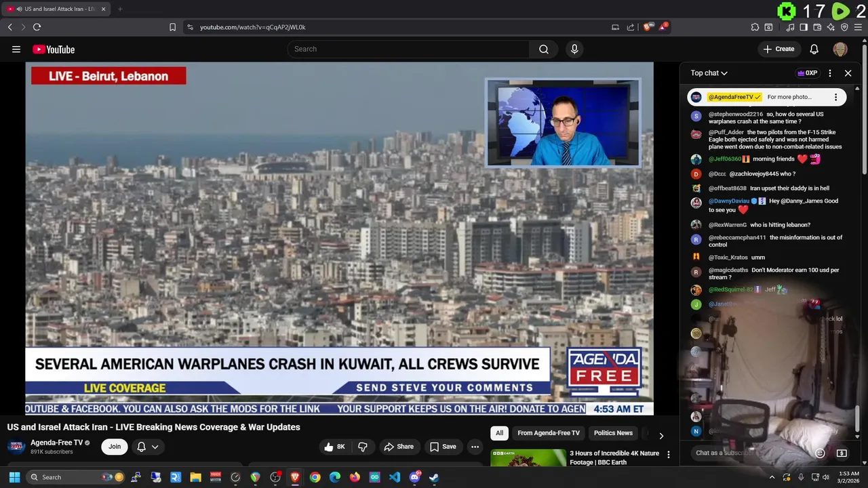
Task: Select the Politics News chip
Action: (613, 433)
